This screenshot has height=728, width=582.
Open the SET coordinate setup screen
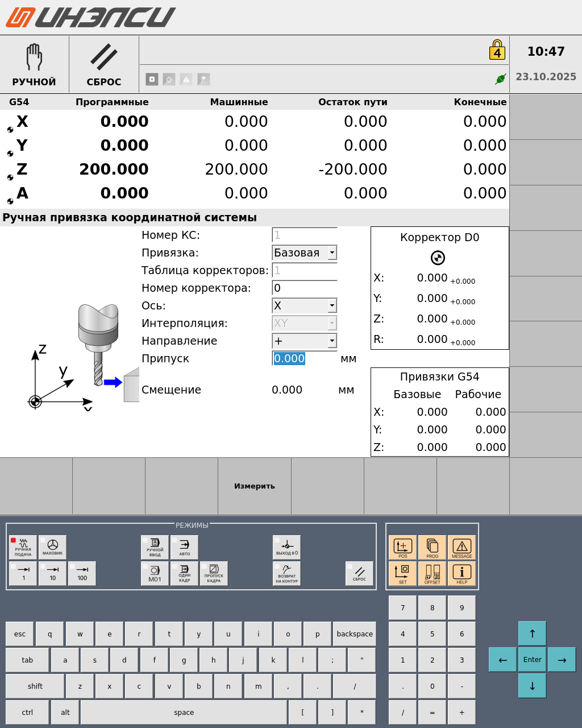pos(403,573)
